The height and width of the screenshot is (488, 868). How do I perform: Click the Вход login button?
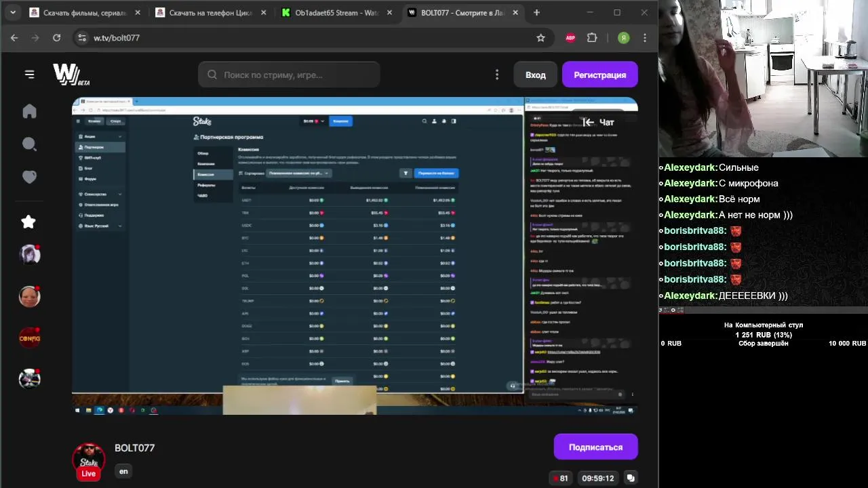535,75
